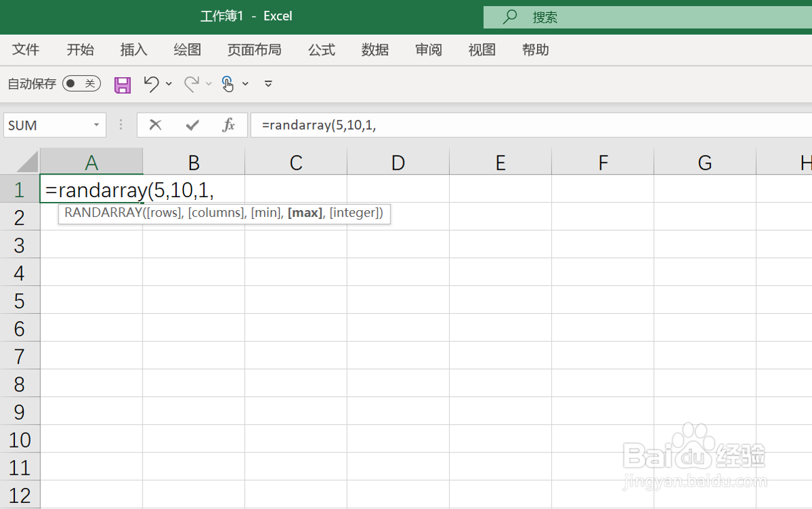812x509 pixels.
Task: Select row 3 header
Action: click(x=20, y=245)
